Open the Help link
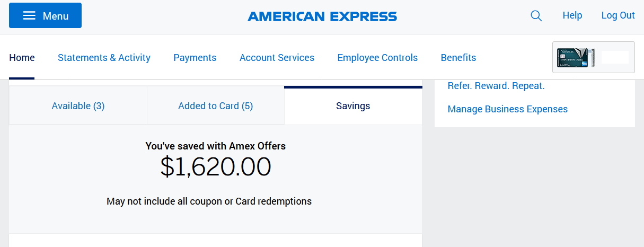 tap(572, 15)
